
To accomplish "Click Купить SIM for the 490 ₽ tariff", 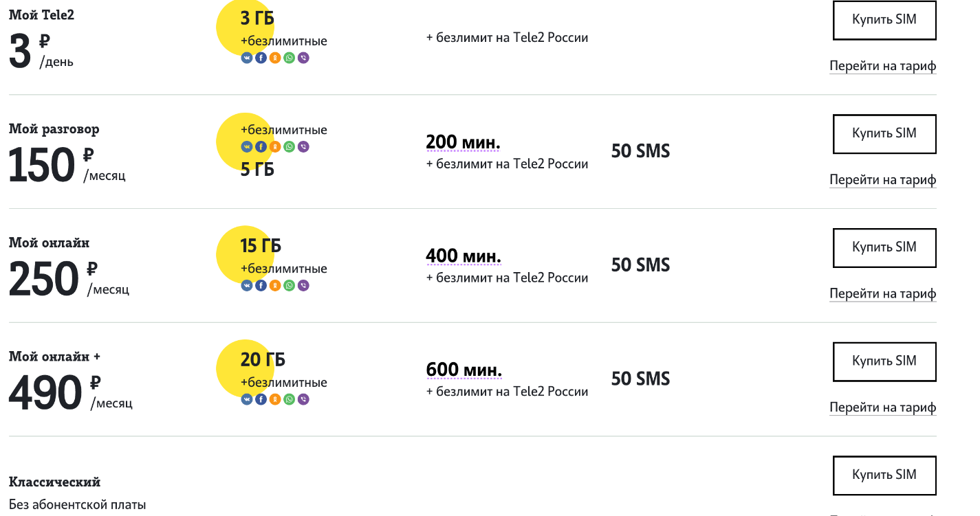I will point(884,361).
